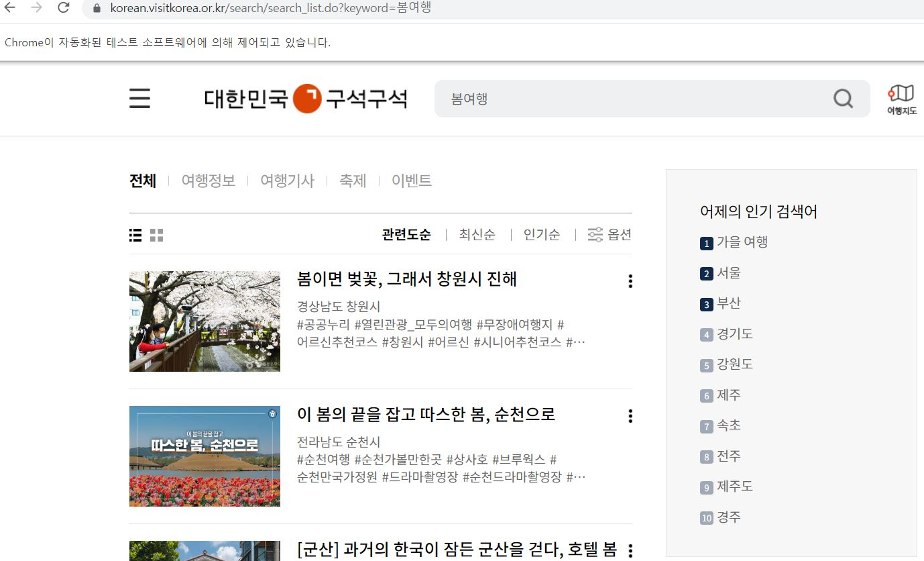Image resolution: width=924 pixels, height=561 pixels.
Task: Click the #공공누리 hashtag line
Action: tap(430, 325)
